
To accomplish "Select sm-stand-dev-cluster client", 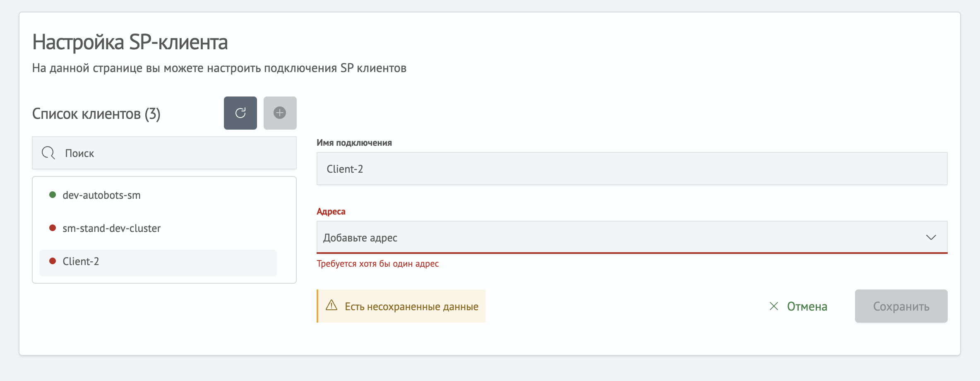I will (158, 228).
